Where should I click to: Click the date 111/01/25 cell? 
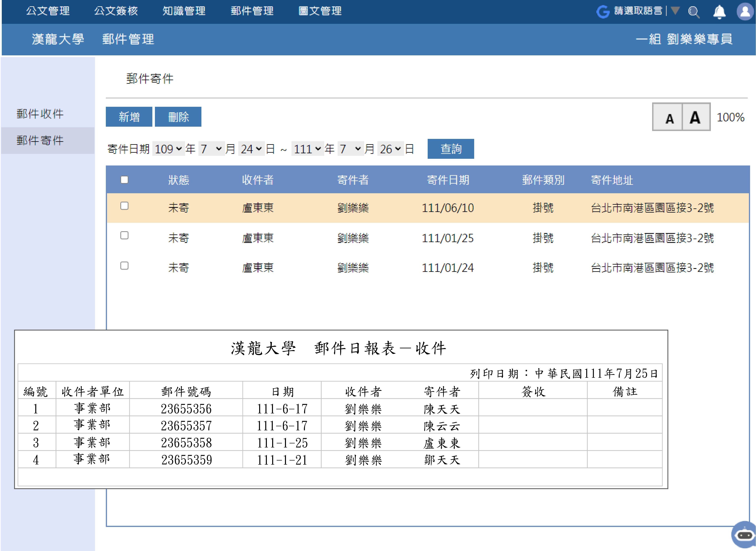pos(448,238)
